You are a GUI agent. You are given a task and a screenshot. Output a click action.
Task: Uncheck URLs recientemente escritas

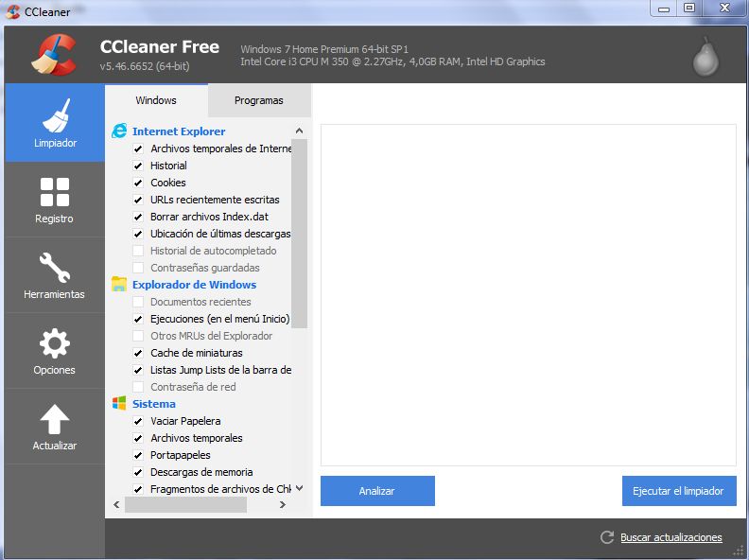tap(138, 200)
